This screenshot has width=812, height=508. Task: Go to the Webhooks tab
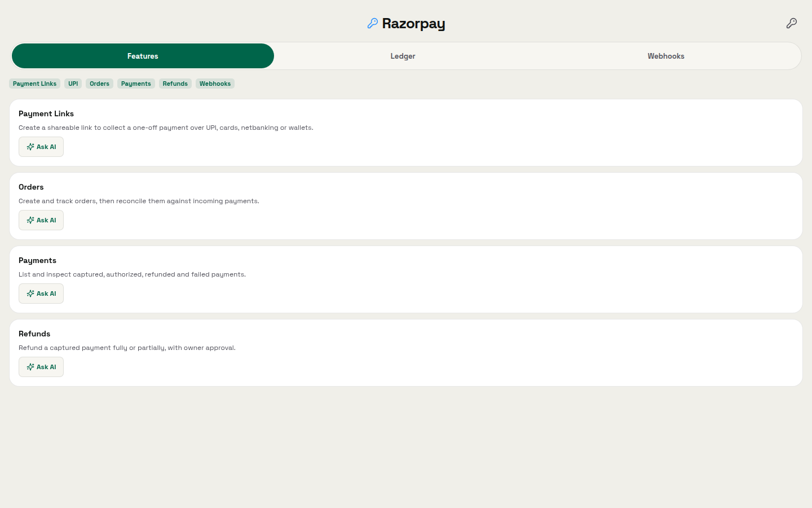pyautogui.click(x=666, y=56)
